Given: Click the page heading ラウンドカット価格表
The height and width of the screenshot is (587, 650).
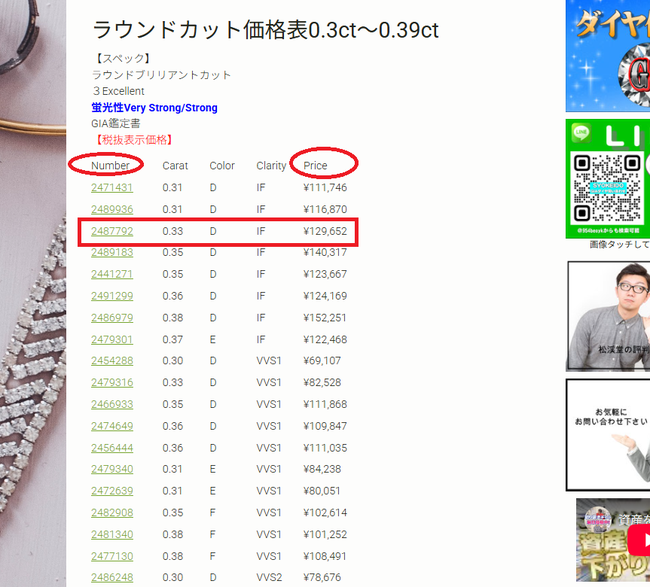Looking at the screenshot, I should pos(265,30).
